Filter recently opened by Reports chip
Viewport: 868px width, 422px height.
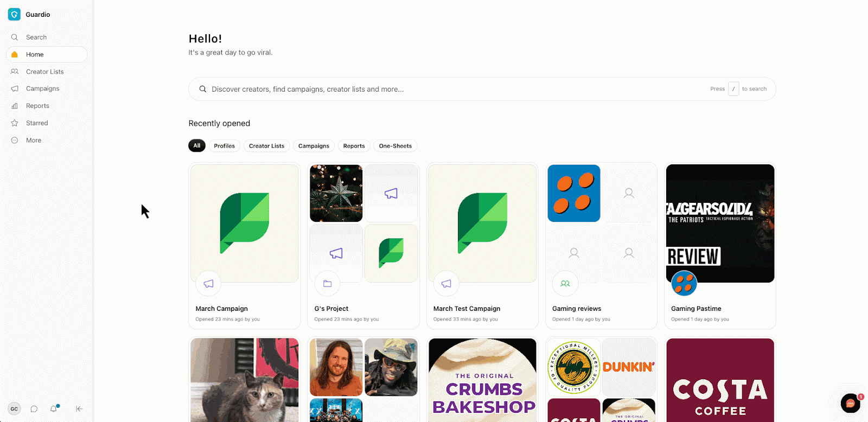click(x=354, y=146)
